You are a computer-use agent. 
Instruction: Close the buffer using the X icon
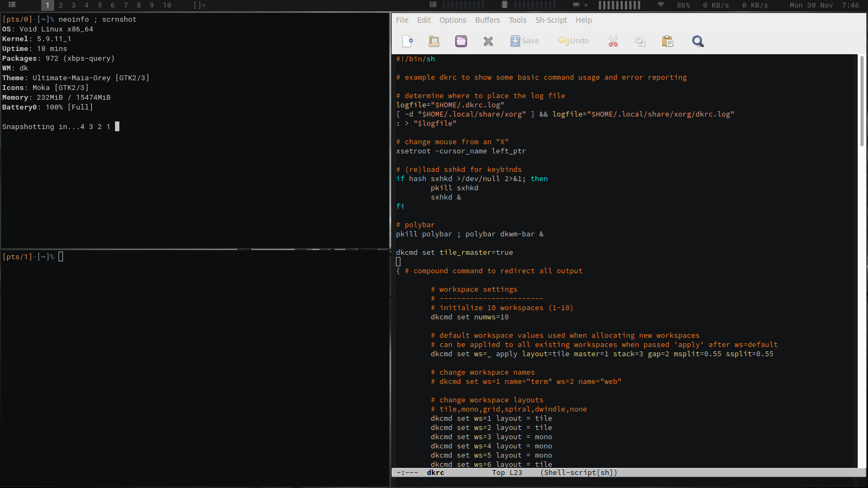[x=488, y=41]
